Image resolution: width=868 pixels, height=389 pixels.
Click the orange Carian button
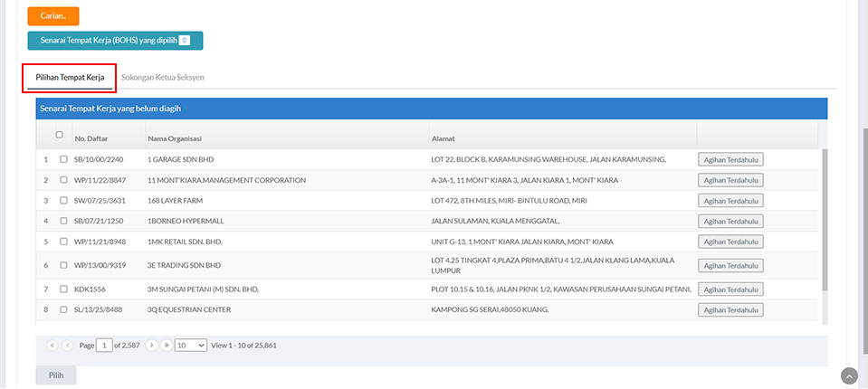(53, 16)
